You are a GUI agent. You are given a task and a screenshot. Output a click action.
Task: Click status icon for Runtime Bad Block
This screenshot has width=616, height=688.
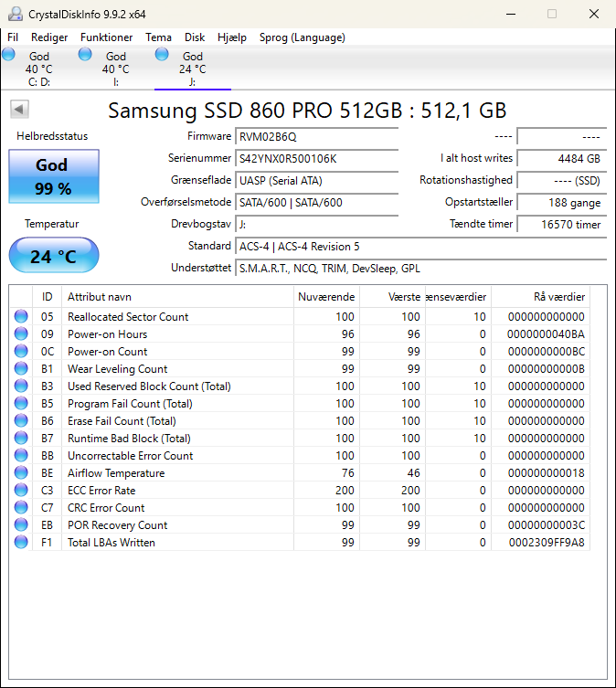tap(21, 438)
